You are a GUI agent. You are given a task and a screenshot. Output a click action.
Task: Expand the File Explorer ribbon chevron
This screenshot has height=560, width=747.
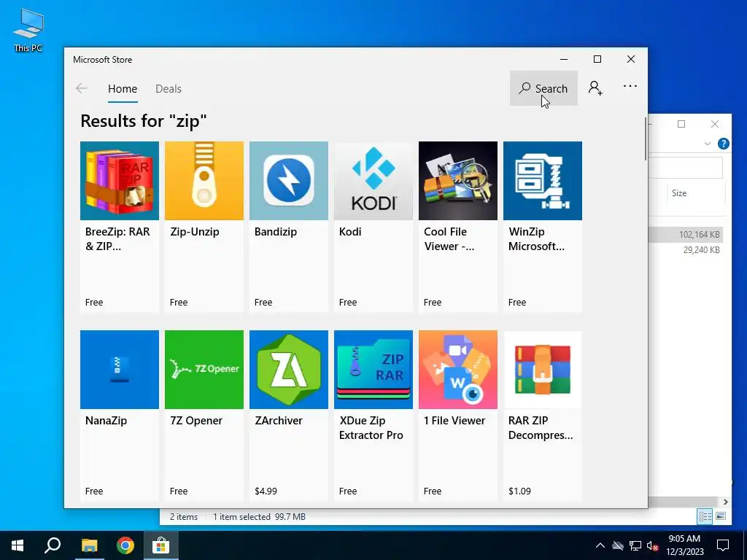tap(708, 144)
